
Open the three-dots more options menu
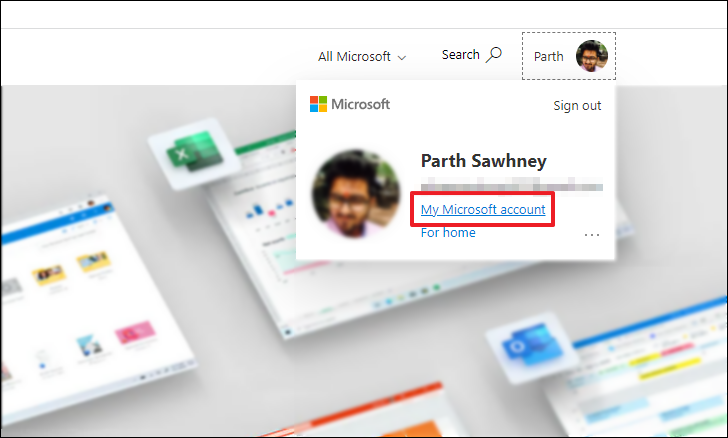(x=592, y=235)
